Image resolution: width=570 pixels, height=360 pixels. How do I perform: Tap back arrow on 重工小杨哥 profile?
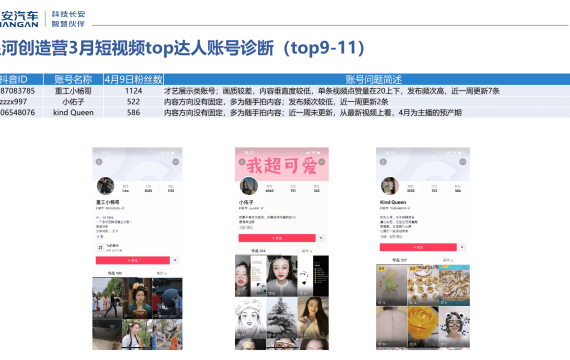pos(99,162)
